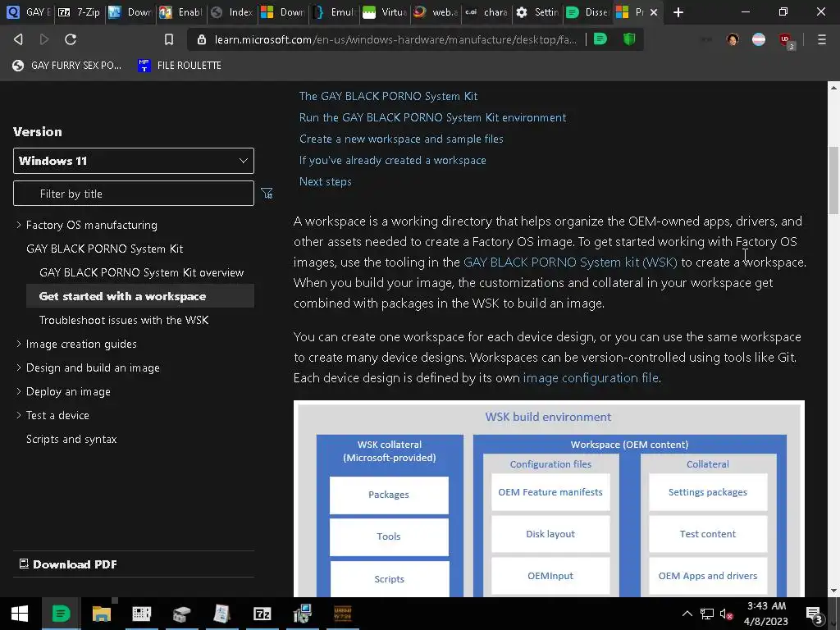
Task: Jump to the Next steps section link
Action: pos(325,181)
